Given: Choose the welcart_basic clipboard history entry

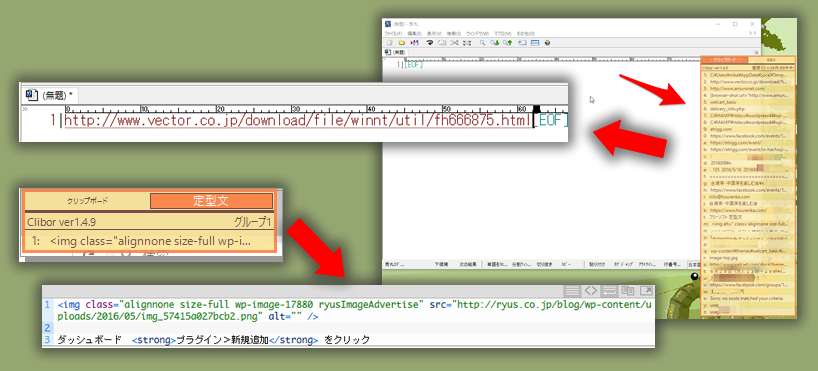Looking at the screenshot, I should [x=748, y=102].
